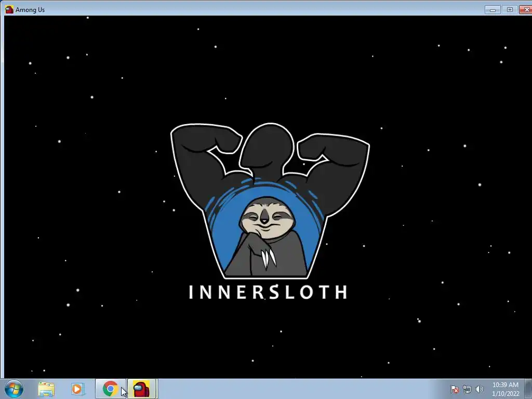The width and height of the screenshot is (532, 399).
Task: Click the Among Us title bar icon
Action: coord(9,9)
